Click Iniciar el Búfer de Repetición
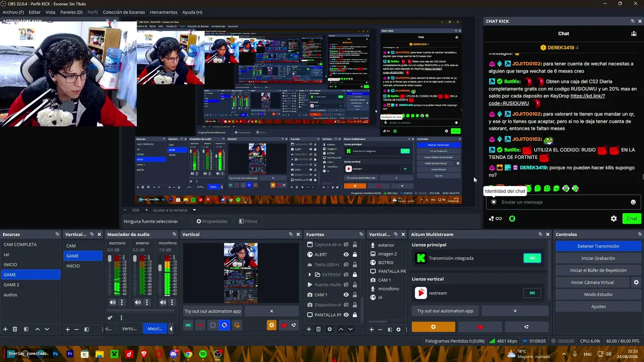The width and height of the screenshot is (644, 362). (598, 270)
